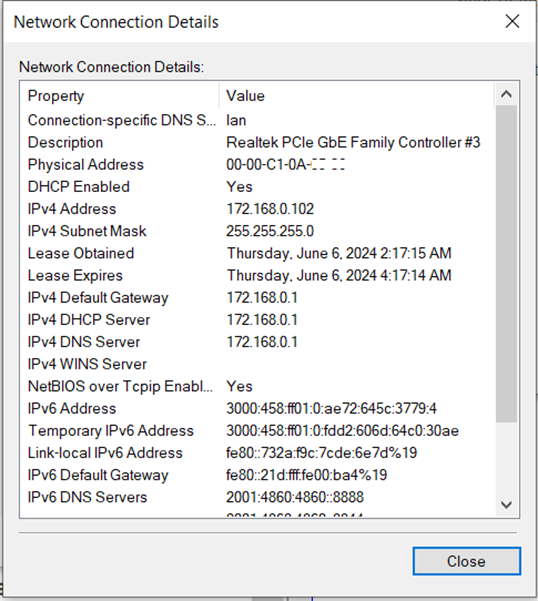Select the IPv4 Subnet Mask row
The width and height of the screenshot is (538, 601).
(x=258, y=231)
